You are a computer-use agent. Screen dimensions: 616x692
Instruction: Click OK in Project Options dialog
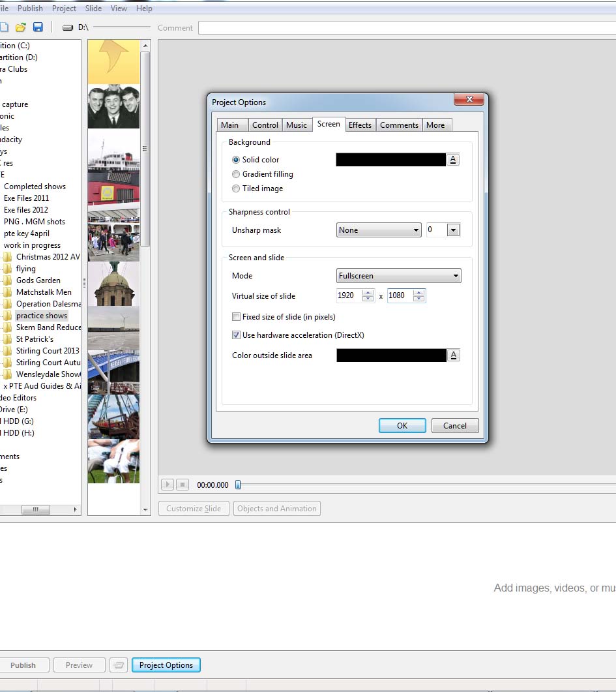click(x=402, y=426)
